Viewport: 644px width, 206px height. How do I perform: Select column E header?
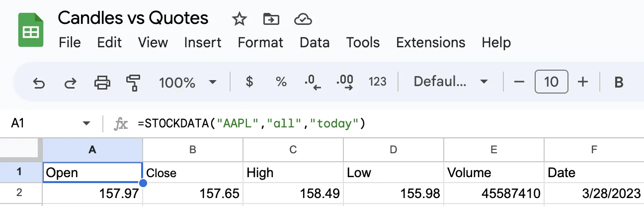coord(494,149)
